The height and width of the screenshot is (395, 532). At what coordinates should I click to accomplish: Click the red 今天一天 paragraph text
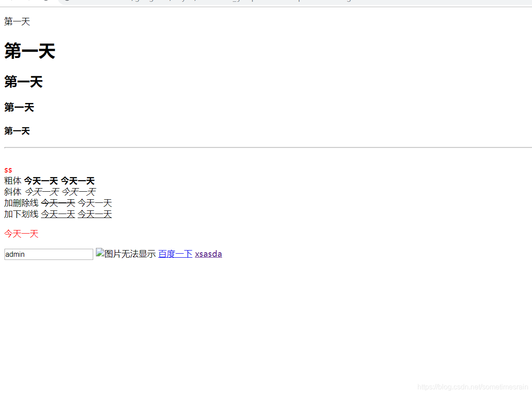(x=21, y=233)
